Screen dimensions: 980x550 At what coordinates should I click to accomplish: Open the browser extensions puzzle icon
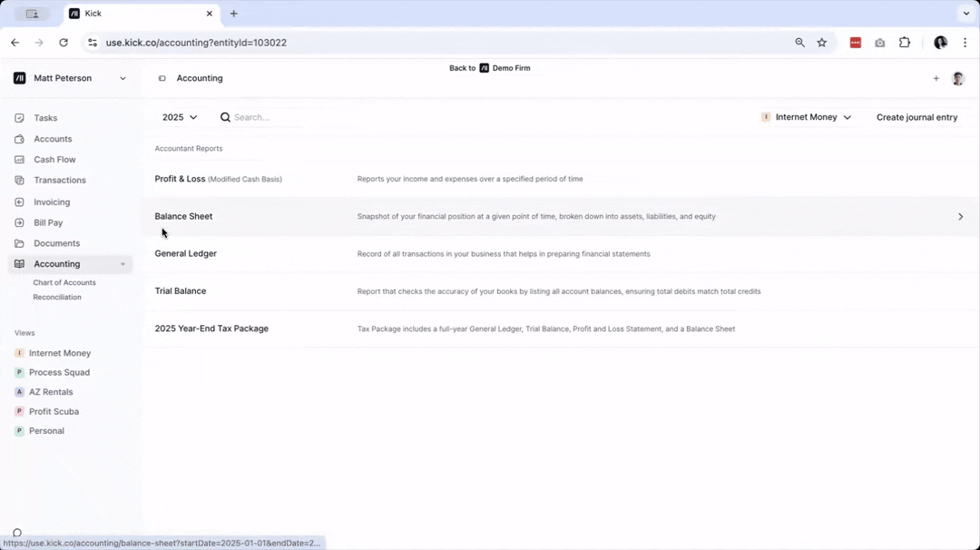(905, 43)
